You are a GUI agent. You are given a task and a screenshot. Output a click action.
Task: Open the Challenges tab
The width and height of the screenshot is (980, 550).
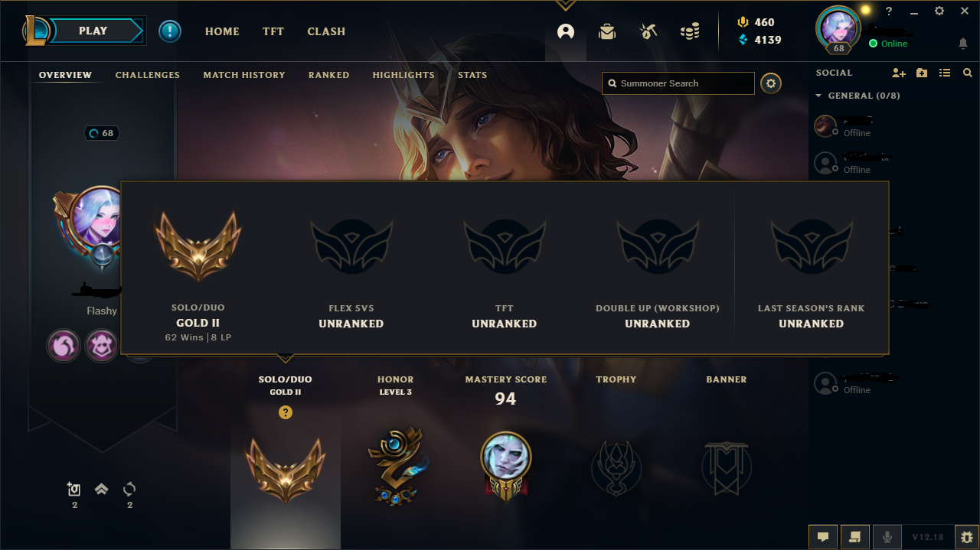tap(148, 75)
